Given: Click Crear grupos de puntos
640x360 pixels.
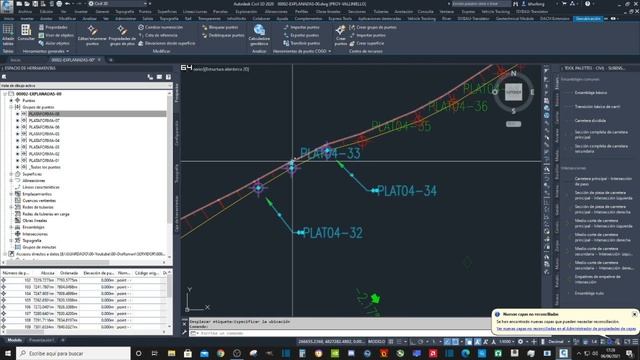Looking at the screenshot, I should pyautogui.click(x=373, y=27).
